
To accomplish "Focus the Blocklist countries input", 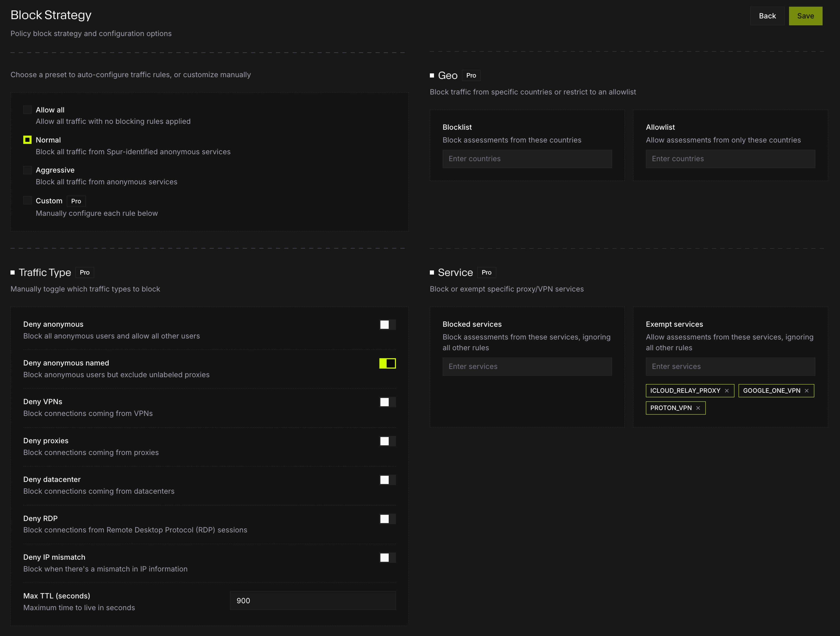I will [x=527, y=159].
